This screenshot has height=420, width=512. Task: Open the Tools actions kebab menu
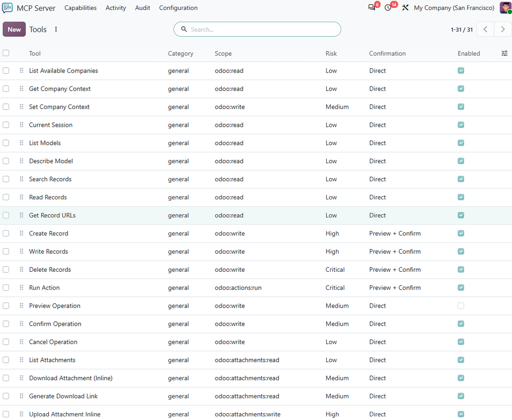[56, 29]
